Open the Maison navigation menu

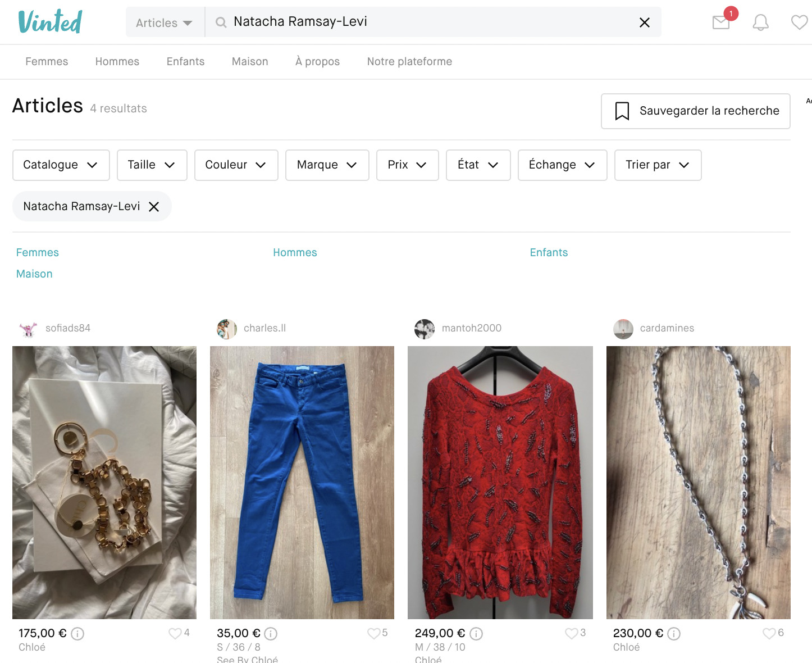coord(250,62)
